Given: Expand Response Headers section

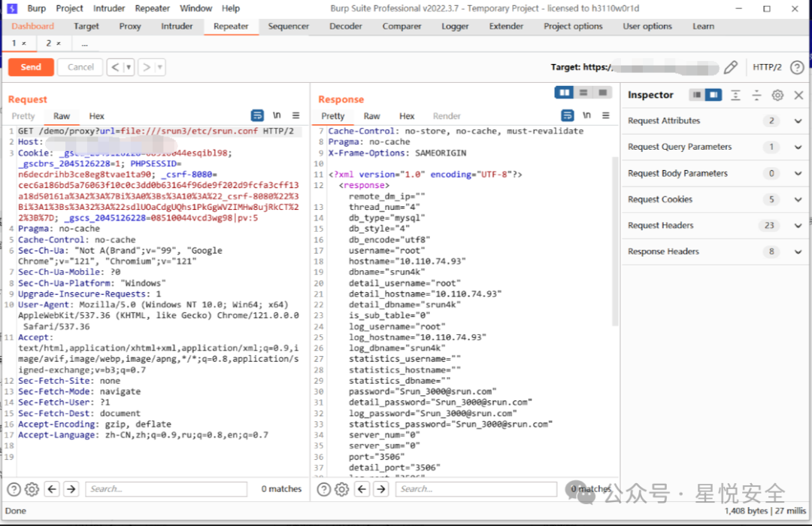Looking at the screenshot, I should pyautogui.click(x=715, y=251).
